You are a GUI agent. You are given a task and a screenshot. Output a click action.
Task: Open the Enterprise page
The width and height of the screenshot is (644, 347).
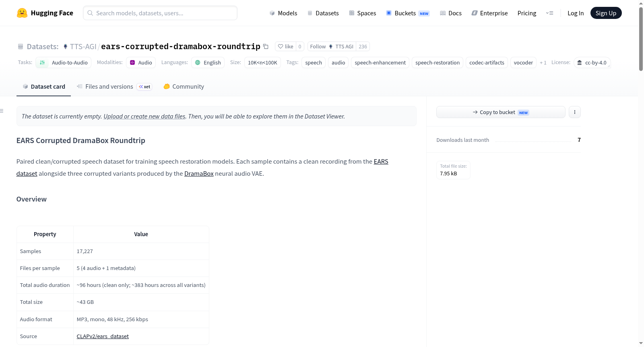point(489,13)
